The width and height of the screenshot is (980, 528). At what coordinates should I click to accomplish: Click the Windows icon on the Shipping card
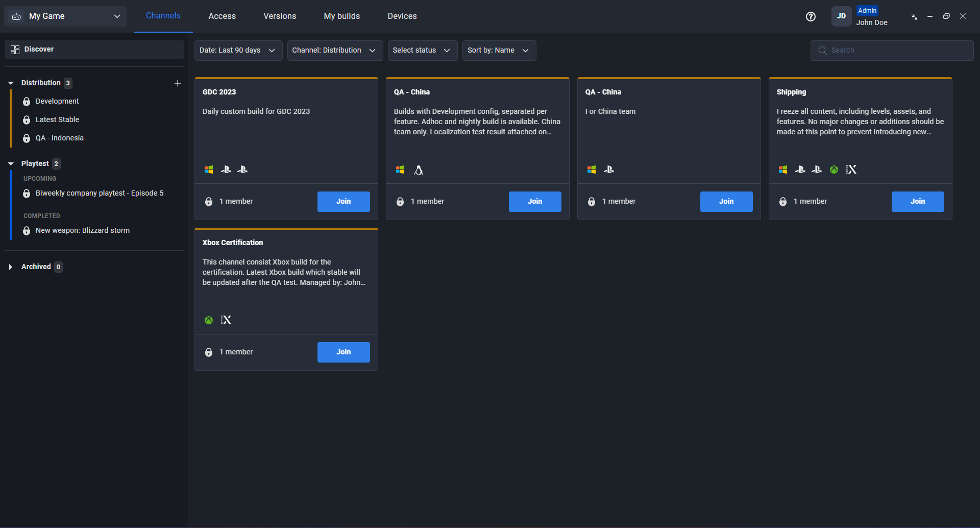click(x=783, y=170)
